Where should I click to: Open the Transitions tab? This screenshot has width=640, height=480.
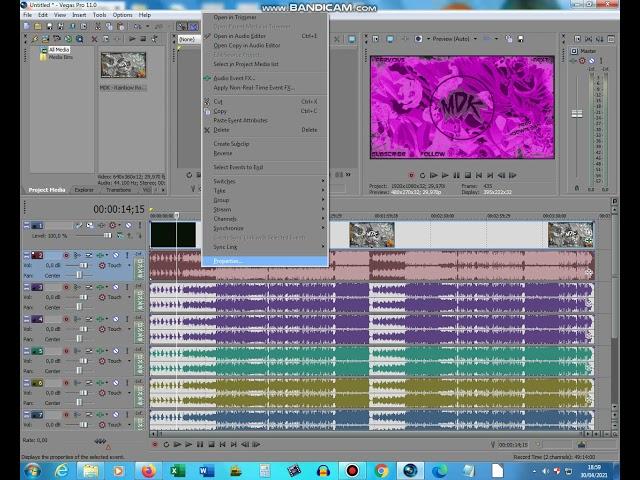pyautogui.click(x=119, y=189)
